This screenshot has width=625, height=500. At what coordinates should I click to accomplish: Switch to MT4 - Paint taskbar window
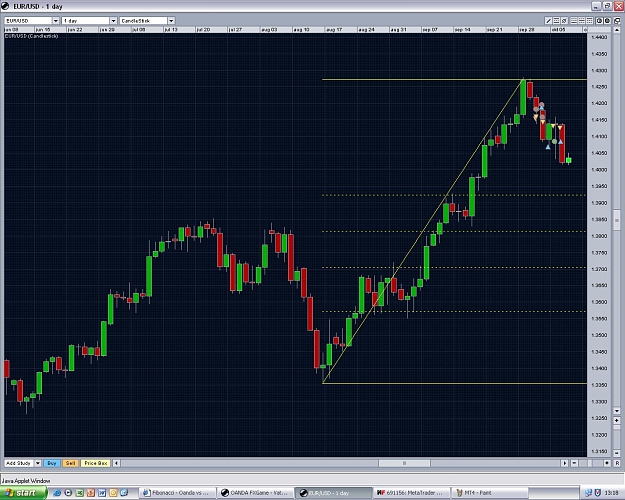pos(490,493)
